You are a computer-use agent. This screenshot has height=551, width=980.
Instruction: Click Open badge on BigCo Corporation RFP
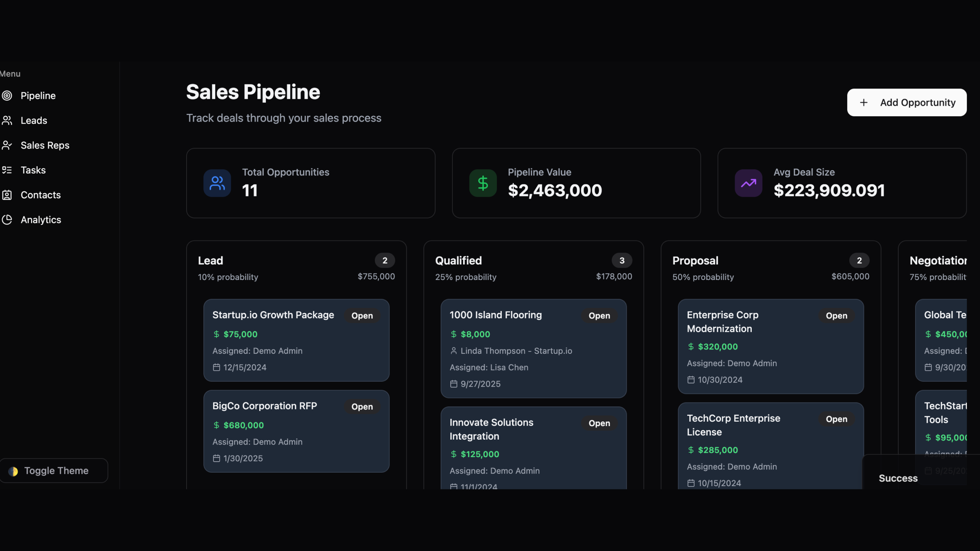tap(362, 407)
